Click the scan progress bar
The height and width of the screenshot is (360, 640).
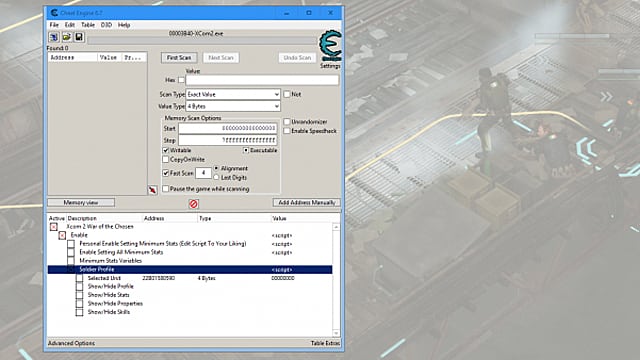(x=203, y=41)
